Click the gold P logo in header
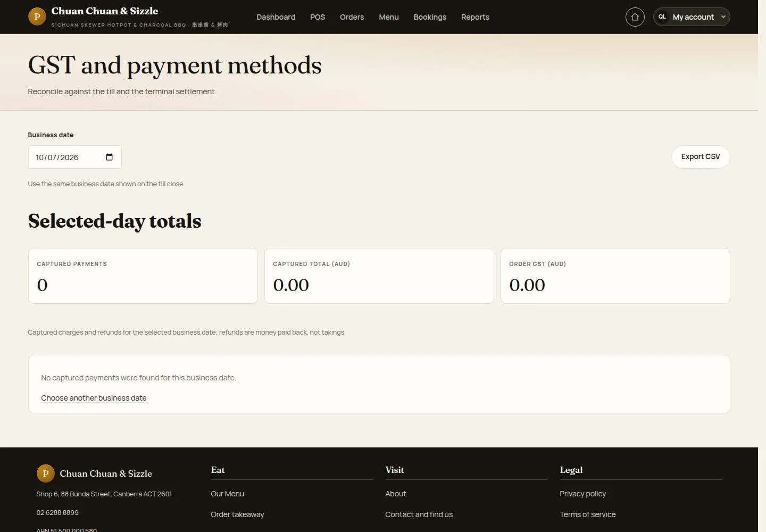Screen dimensions: 766x532 pos(37,16)
